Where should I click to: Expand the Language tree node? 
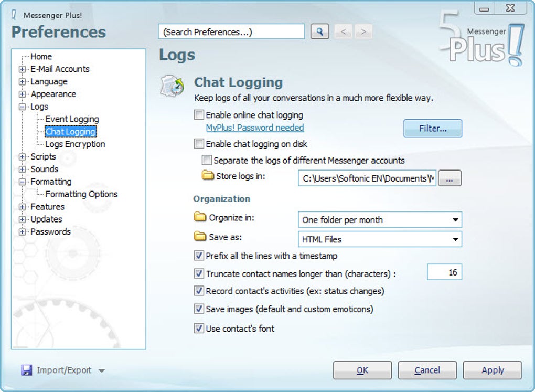22,82
